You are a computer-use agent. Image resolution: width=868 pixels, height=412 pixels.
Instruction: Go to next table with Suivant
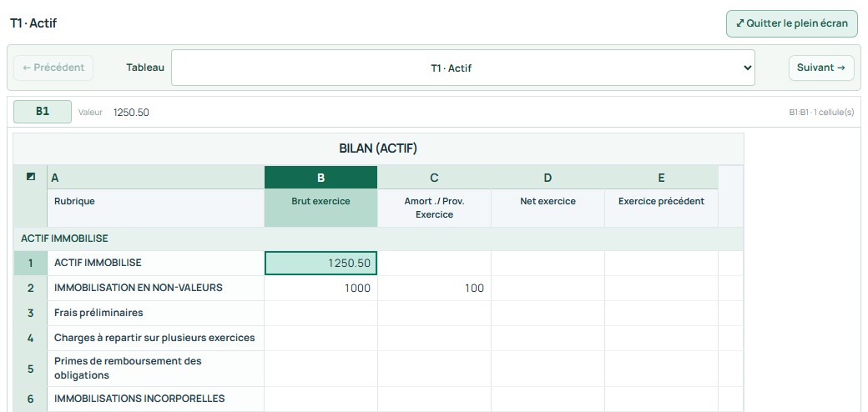tap(821, 68)
